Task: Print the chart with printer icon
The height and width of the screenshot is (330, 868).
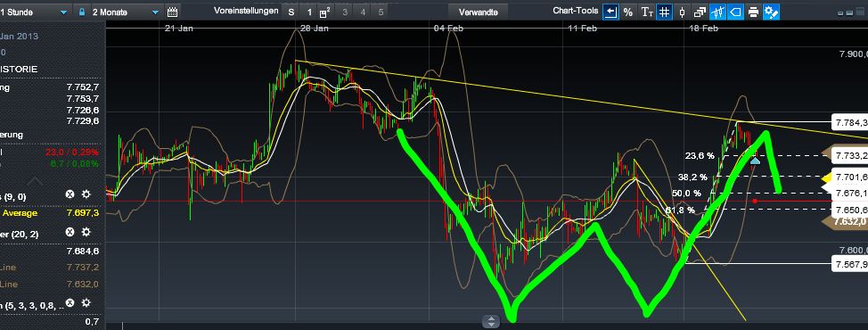Action: point(753,12)
